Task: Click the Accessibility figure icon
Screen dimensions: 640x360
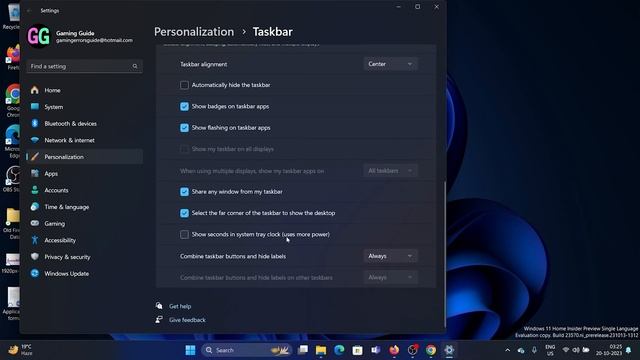Action: click(x=35, y=240)
